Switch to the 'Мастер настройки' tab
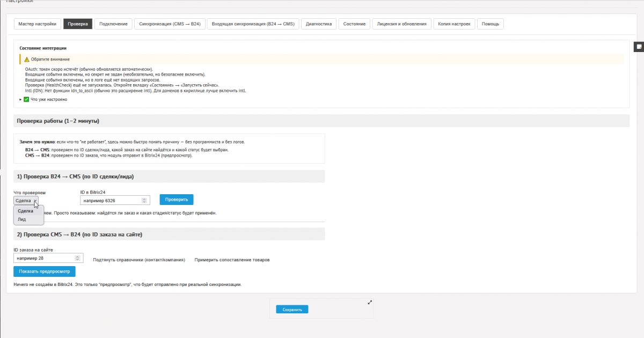 coord(37,24)
